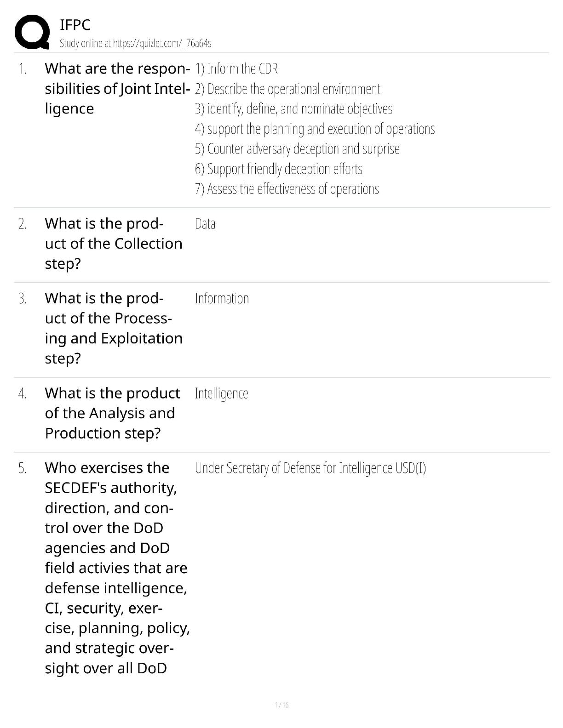The height and width of the screenshot is (728, 563).
Task: Click 'Support friendly deception efforts' line
Action: pos(279,169)
